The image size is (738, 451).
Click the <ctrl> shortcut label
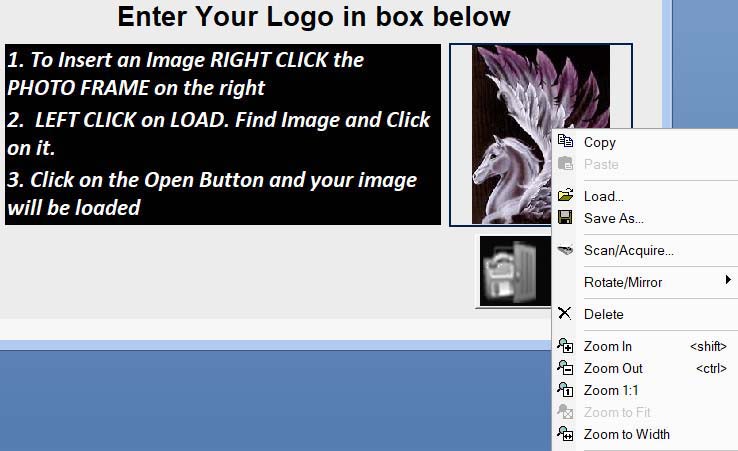712,368
